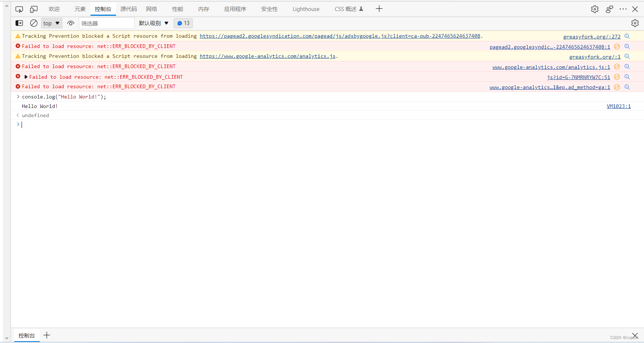Open the Lighthouse tab
Image resolution: width=644 pixels, height=343 pixels.
click(x=306, y=9)
